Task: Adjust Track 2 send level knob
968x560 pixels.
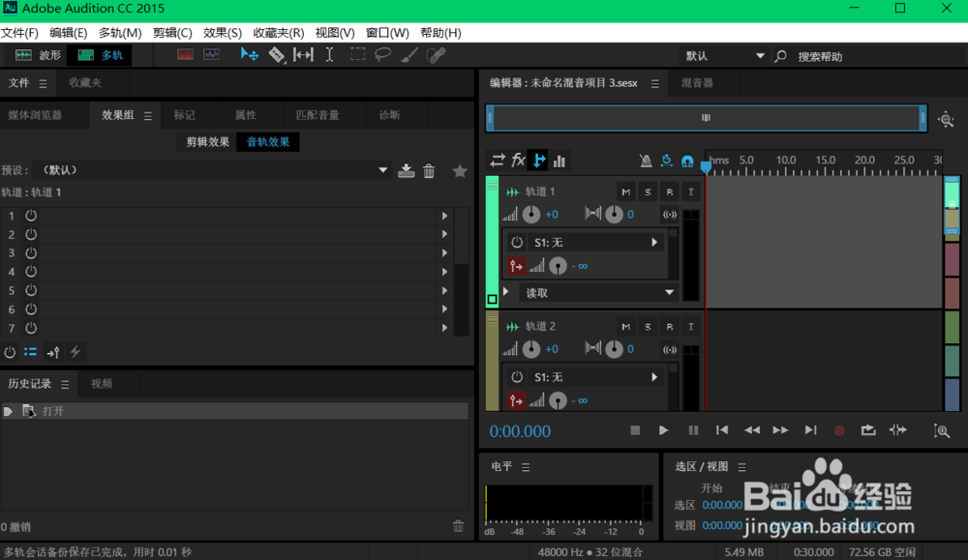Action: [558, 400]
